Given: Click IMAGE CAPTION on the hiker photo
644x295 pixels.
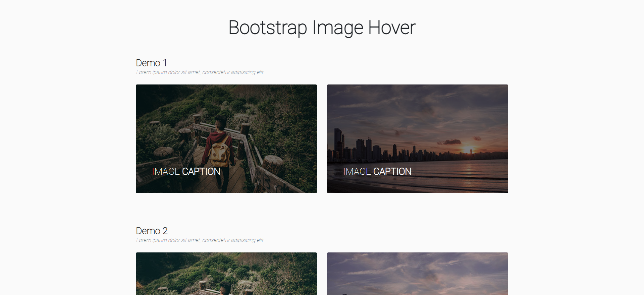Looking at the screenshot, I should point(186,172).
